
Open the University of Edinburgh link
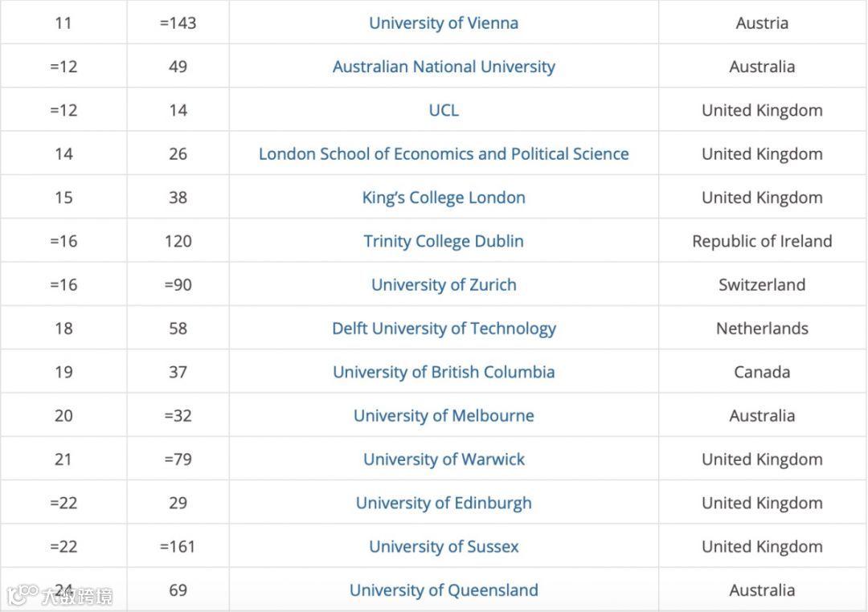pos(444,503)
